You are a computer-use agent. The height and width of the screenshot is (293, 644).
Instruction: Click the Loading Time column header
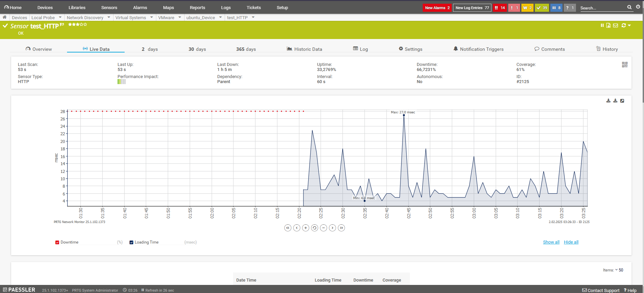[x=328, y=280]
